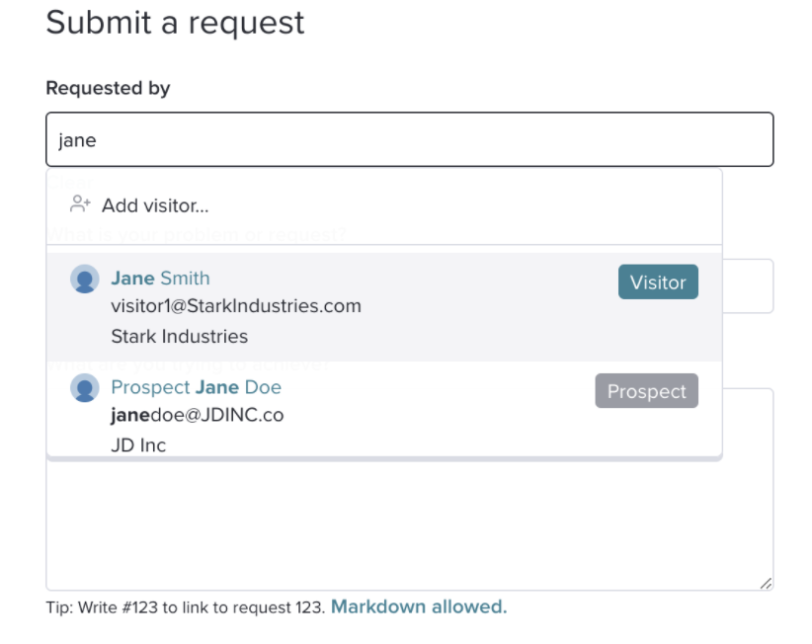Select the Add visitor... option
812x644 pixels.
click(x=384, y=205)
